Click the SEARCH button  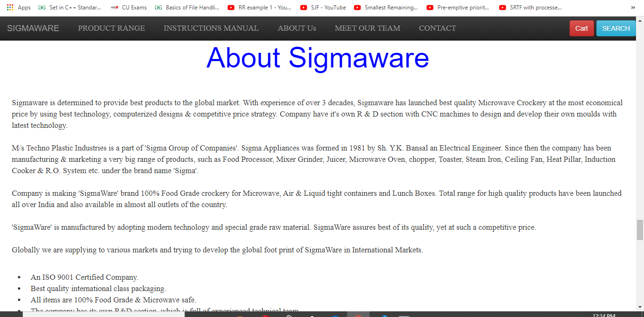point(616,28)
